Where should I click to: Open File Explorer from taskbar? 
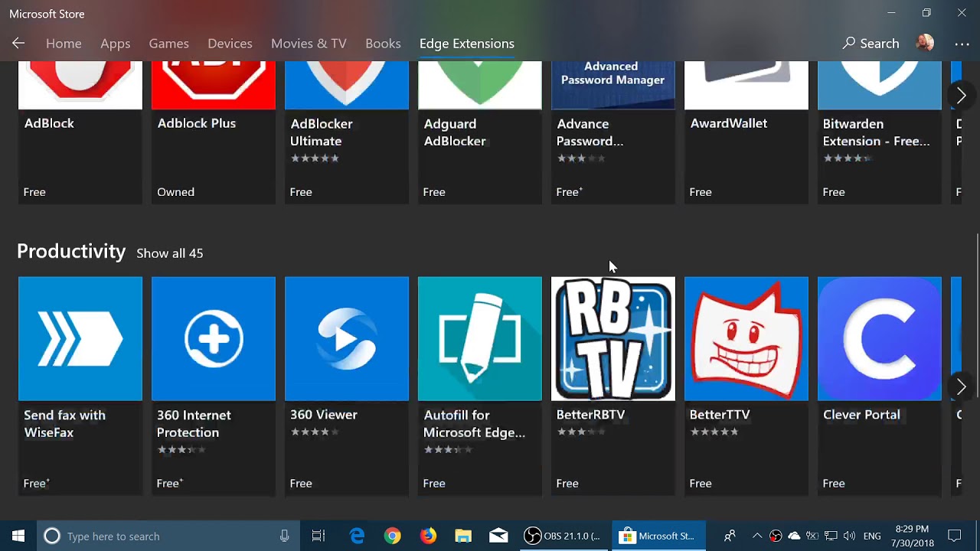tap(463, 536)
